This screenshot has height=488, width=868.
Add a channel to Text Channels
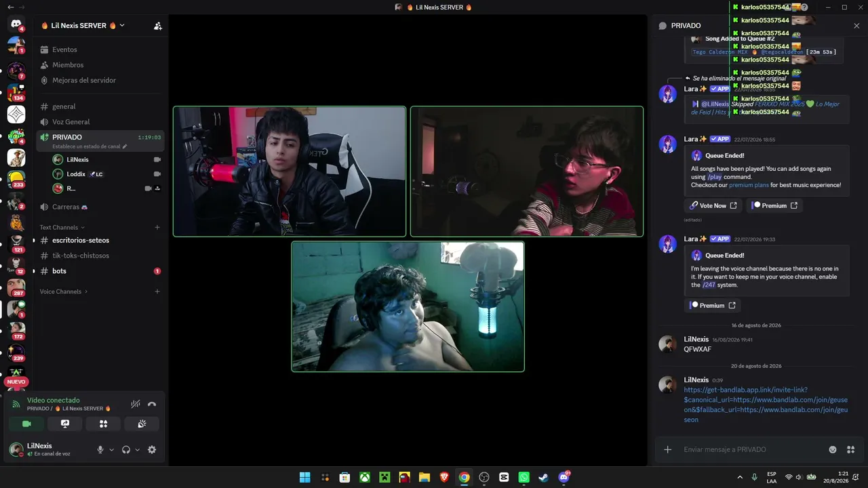coord(157,228)
